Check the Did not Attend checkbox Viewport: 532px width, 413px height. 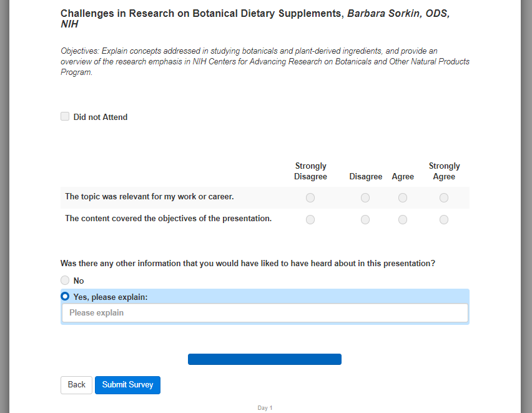click(65, 116)
